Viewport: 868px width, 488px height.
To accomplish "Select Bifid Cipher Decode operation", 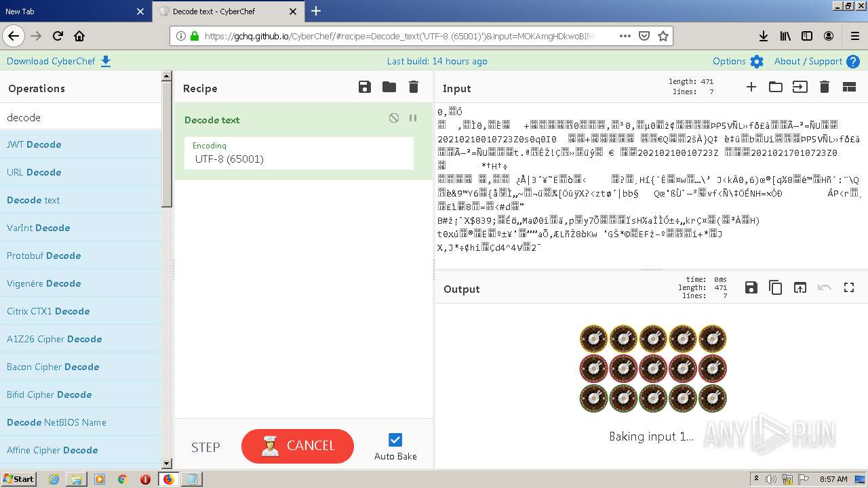I will pyautogui.click(x=81, y=394).
